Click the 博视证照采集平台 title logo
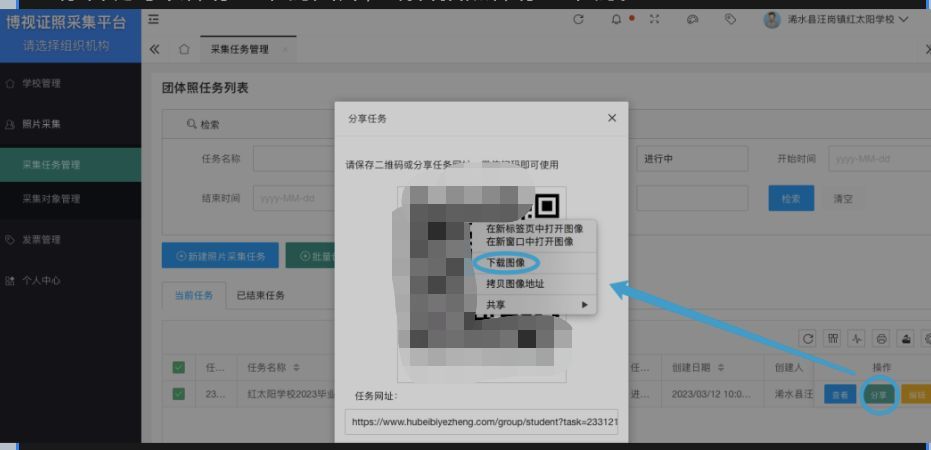The height and width of the screenshot is (450, 931). [x=66, y=23]
